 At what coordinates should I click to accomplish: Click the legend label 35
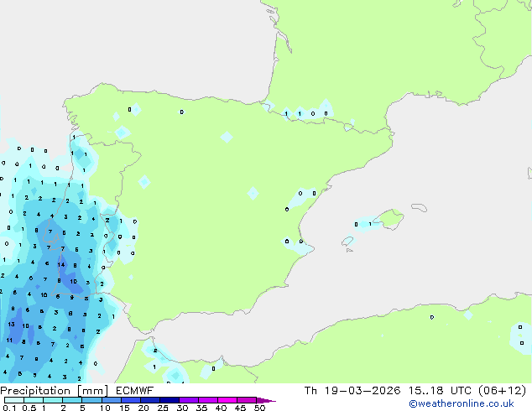pos(201,408)
